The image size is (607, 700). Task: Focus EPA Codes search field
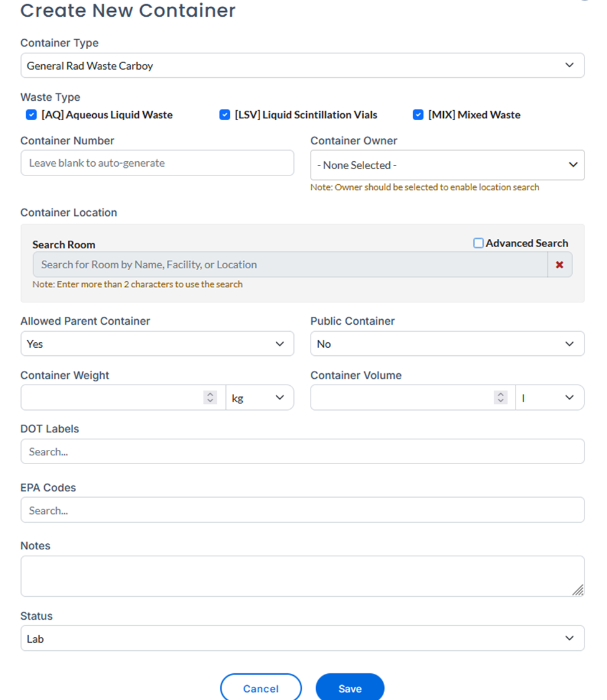tap(303, 510)
